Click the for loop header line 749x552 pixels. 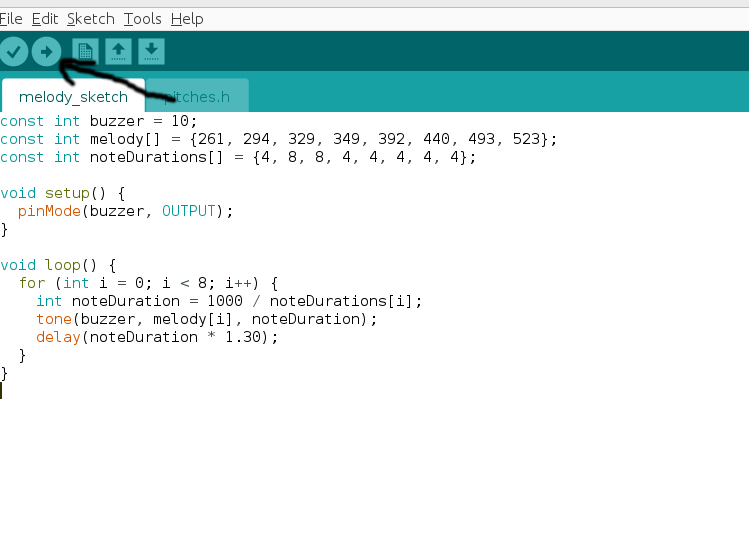click(x=149, y=283)
